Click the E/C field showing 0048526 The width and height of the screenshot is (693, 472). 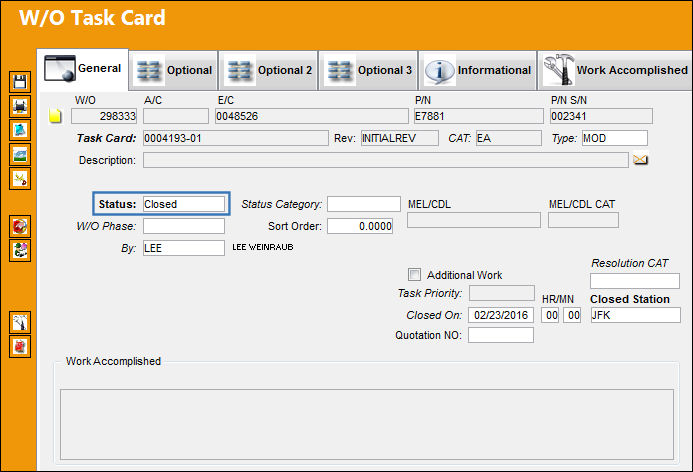pos(312,116)
